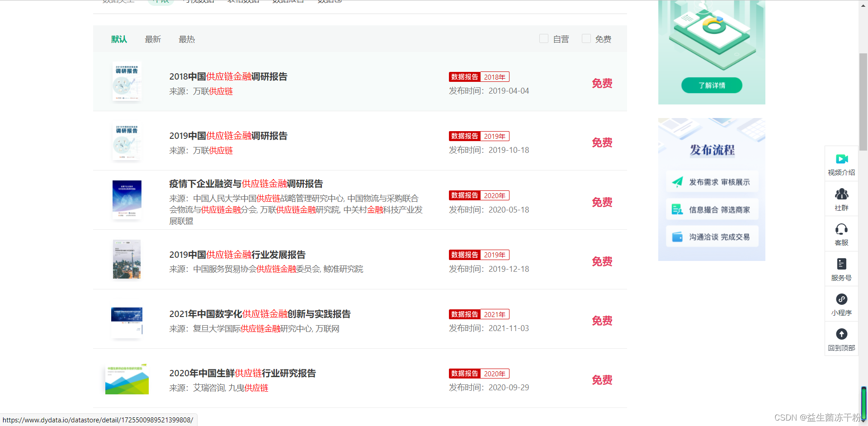The height and width of the screenshot is (426, 868).
Task: Enable the 自营 checkbox filter
Action: (544, 38)
